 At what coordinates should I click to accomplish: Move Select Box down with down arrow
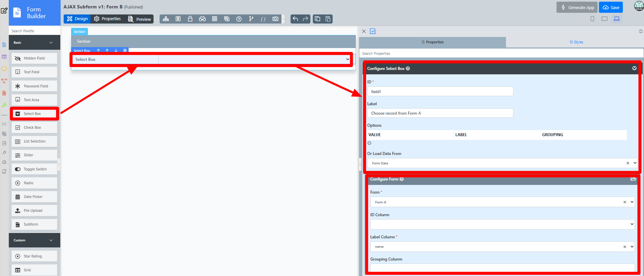[x=116, y=50]
